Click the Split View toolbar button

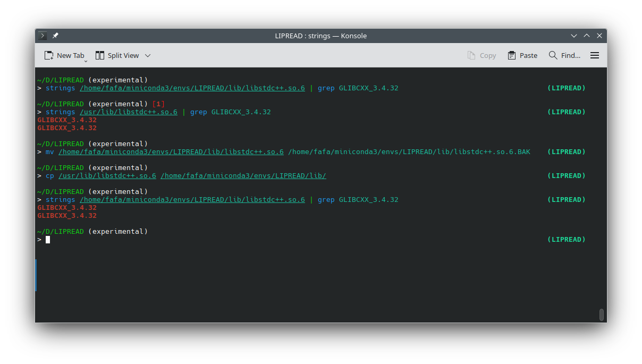pyautogui.click(x=117, y=55)
